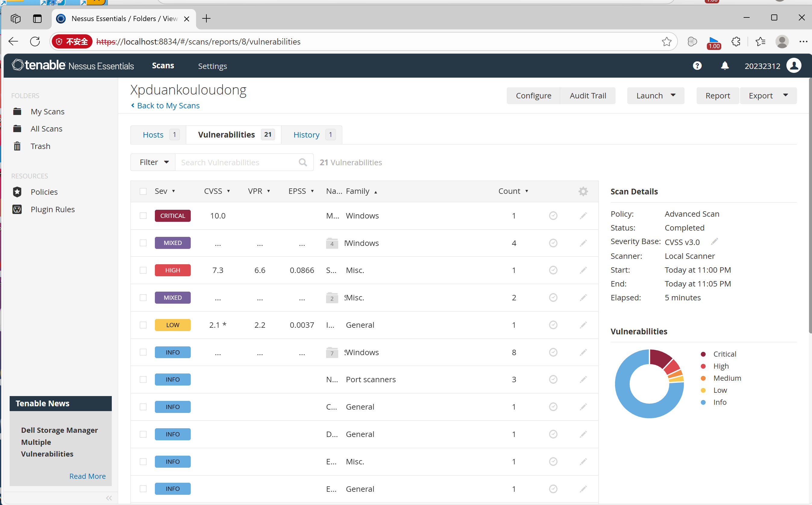Tick the checkbox on the CRITICAL row

[x=143, y=216]
